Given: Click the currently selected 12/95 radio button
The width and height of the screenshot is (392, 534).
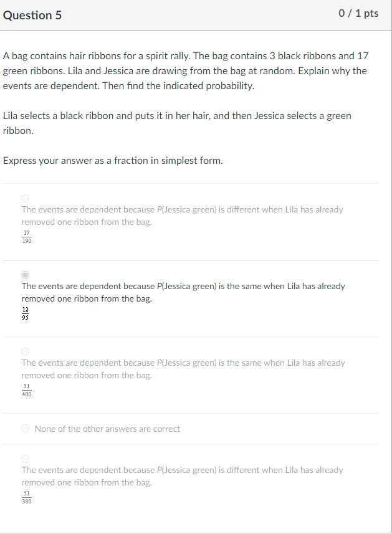Looking at the screenshot, I should click(25, 275).
